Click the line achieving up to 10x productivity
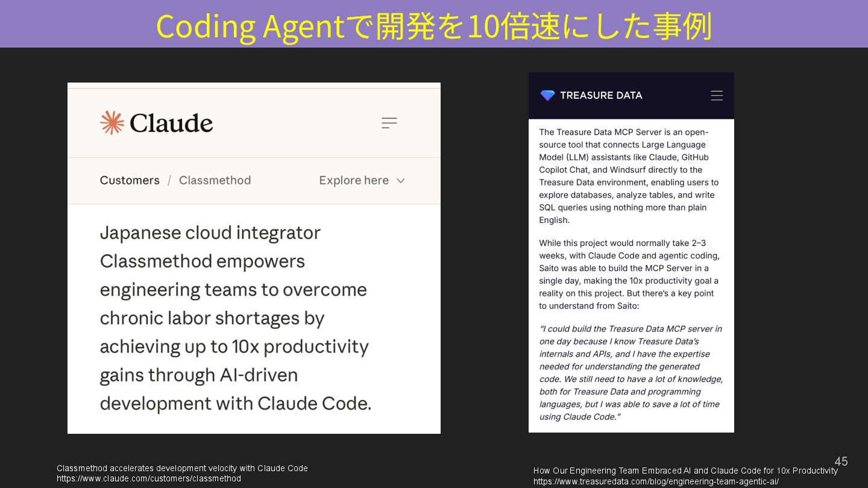The height and width of the screenshot is (488, 868). pyautogui.click(x=234, y=346)
